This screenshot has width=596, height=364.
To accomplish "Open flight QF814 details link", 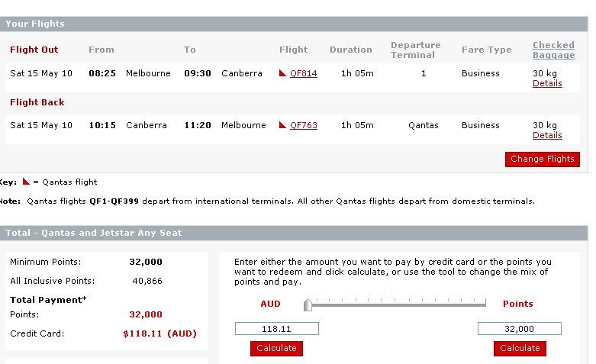I will pyautogui.click(x=303, y=73).
